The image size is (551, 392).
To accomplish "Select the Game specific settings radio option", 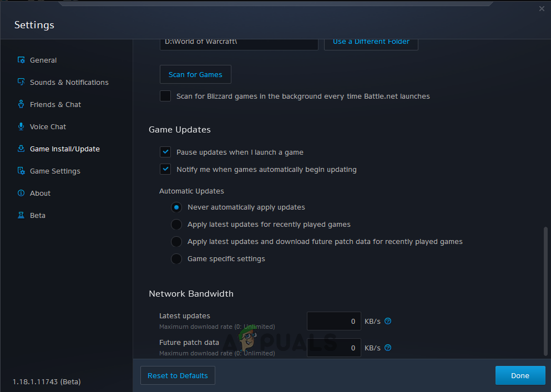I will pos(176,258).
